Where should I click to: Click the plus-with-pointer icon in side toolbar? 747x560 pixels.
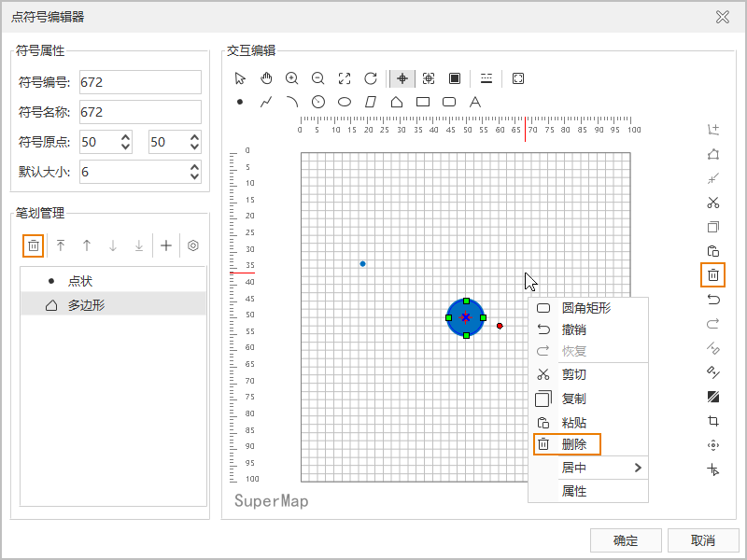click(x=713, y=469)
